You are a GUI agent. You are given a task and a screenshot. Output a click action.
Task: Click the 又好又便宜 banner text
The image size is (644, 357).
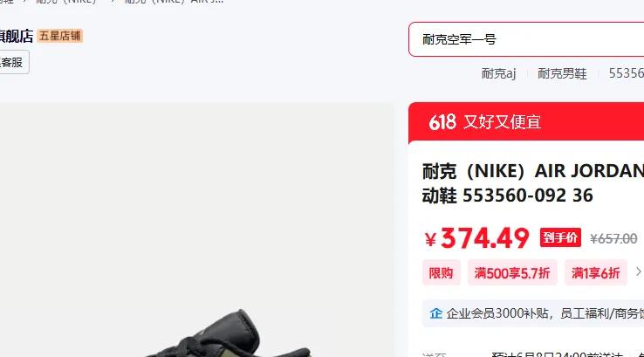pos(502,122)
